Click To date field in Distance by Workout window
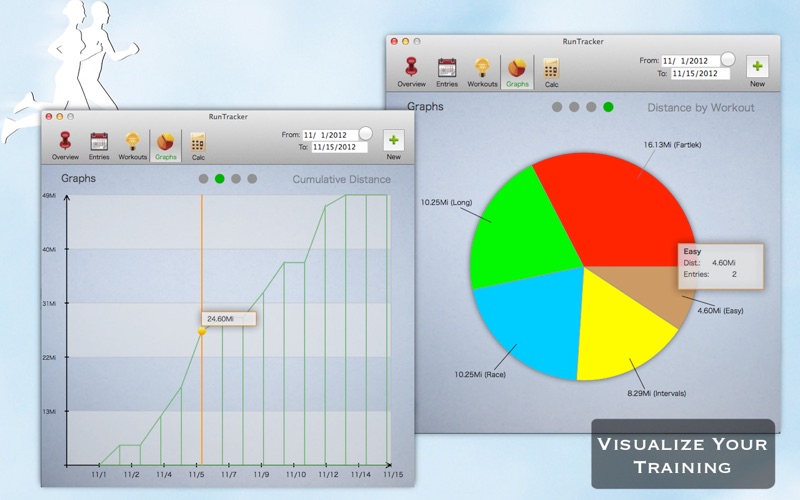 (x=700, y=73)
